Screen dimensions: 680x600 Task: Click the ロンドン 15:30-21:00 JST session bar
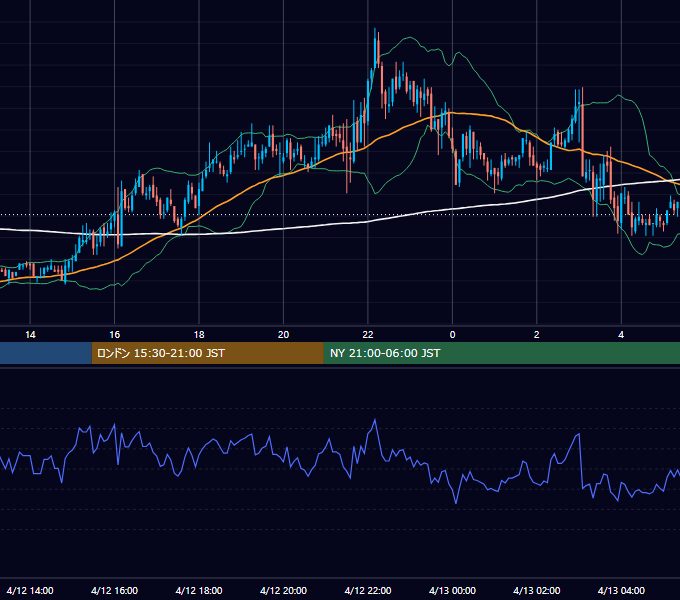(x=208, y=353)
